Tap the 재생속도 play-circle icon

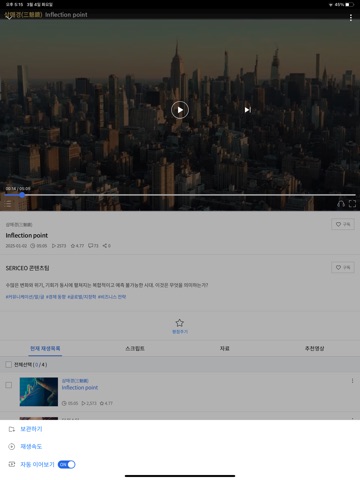point(12,447)
